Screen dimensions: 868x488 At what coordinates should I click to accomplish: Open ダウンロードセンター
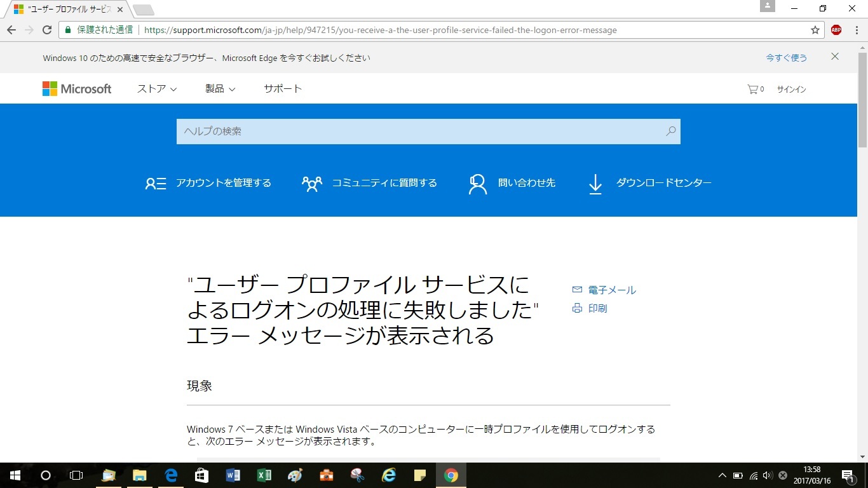point(664,183)
